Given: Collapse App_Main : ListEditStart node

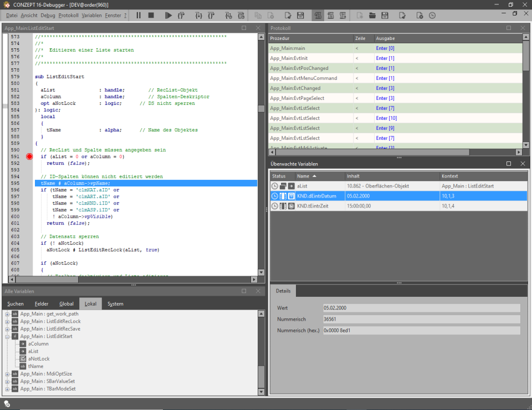Looking at the screenshot, I should click(7, 336).
